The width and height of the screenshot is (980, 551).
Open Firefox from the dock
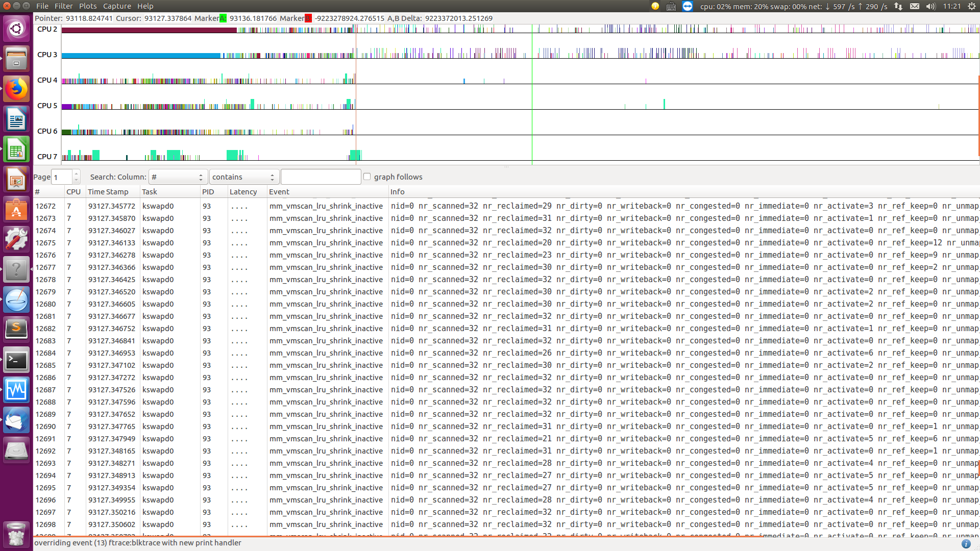coord(16,89)
